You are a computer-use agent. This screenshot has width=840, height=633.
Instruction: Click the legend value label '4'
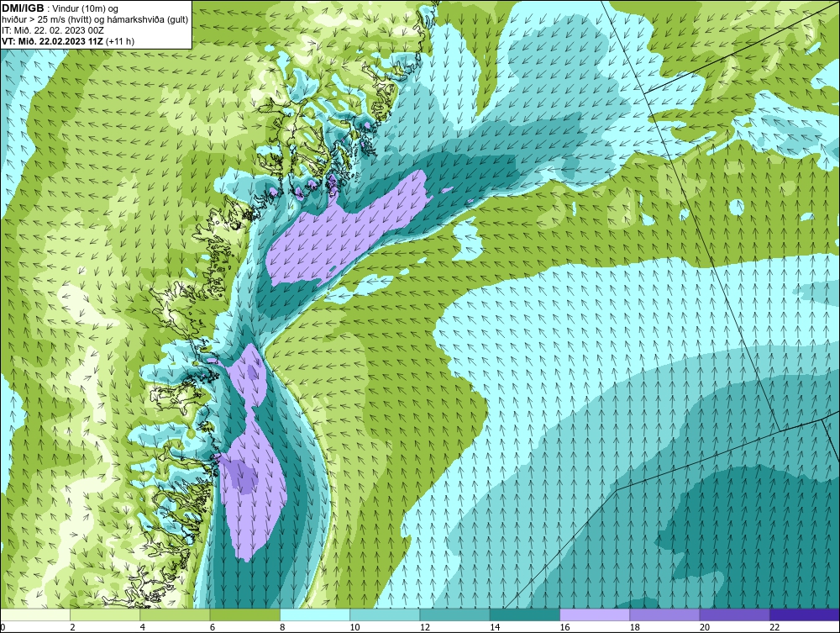[143, 627]
